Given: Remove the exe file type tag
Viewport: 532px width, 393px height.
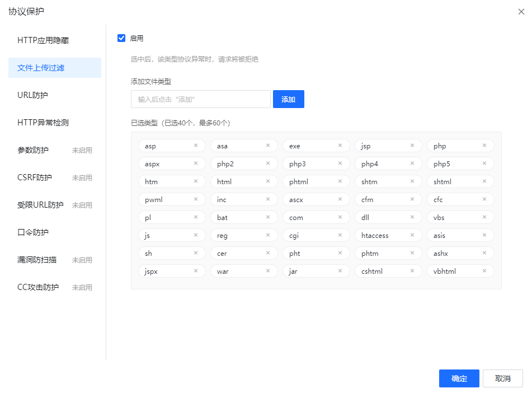Looking at the screenshot, I should (x=340, y=146).
